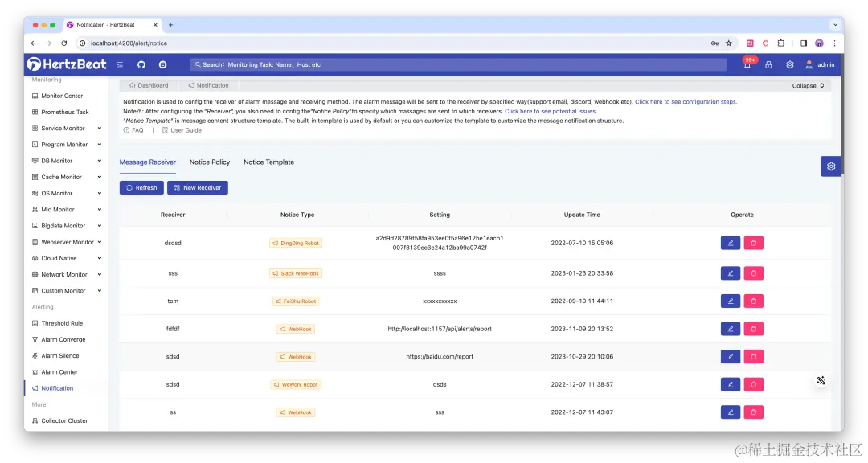Expand Cache Monitor in sidebar
The width and height of the screenshot is (868, 463).
click(67, 177)
